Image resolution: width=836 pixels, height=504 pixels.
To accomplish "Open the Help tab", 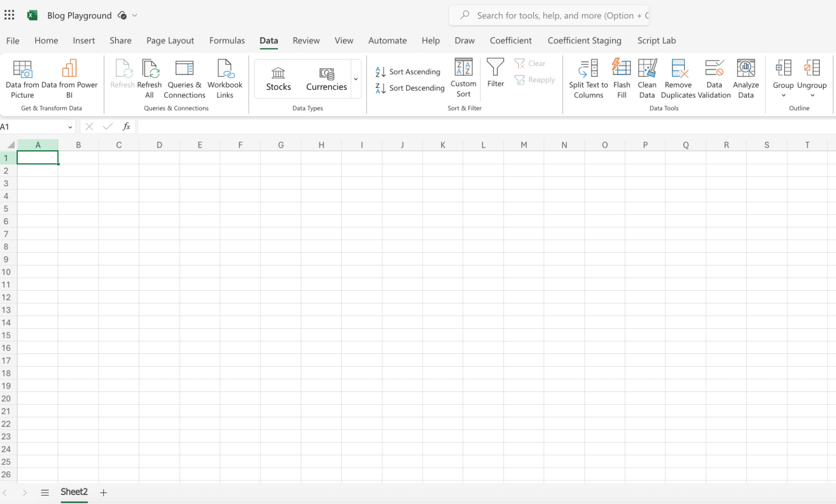I will coord(430,41).
